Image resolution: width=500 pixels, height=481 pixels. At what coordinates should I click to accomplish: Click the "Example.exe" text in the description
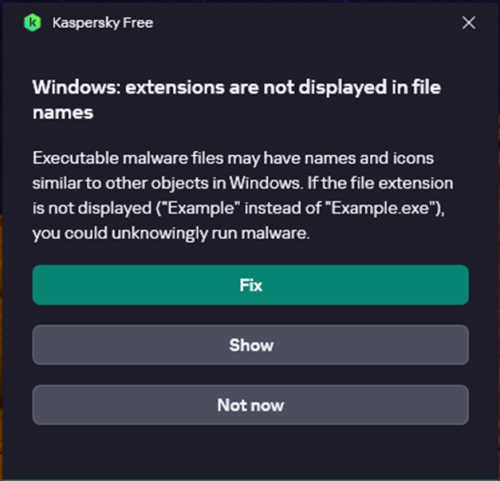(382, 208)
